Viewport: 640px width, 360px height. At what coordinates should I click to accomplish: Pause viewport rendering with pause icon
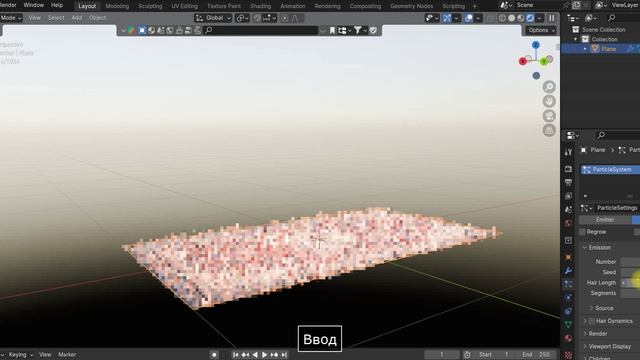[x=551, y=18]
